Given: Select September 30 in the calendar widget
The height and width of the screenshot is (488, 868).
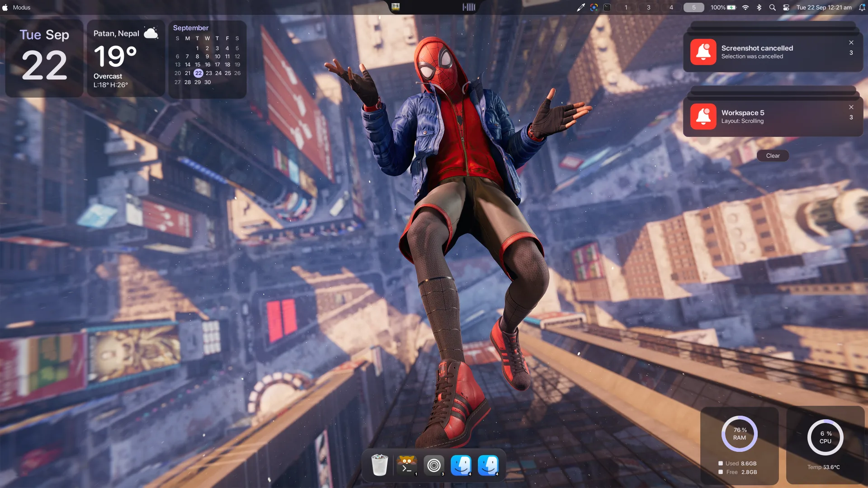Looking at the screenshot, I should pos(208,82).
